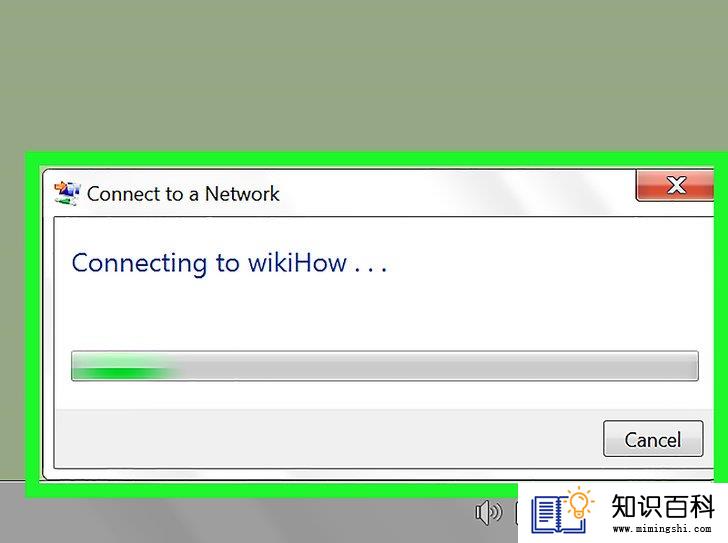Click the "Connecting to wikiHow" status heading
The width and height of the screenshot is (728, 543).
pyautogui.click(x=209, y=263)
